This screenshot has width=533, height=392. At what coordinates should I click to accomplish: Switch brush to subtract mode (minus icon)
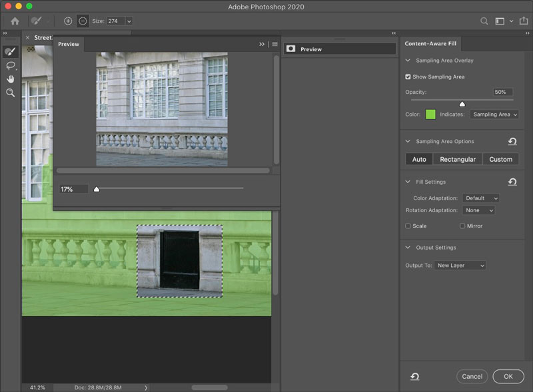coord(83,21)
